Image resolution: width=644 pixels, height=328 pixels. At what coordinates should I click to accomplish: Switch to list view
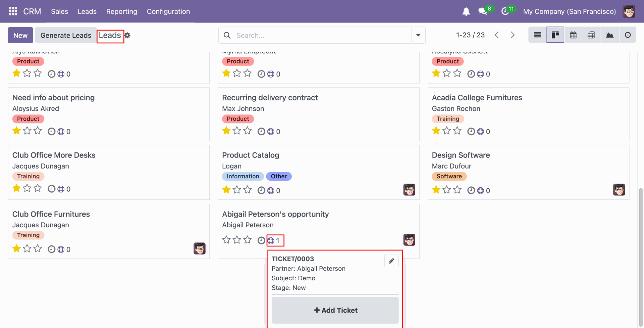(x=537, y=35)
